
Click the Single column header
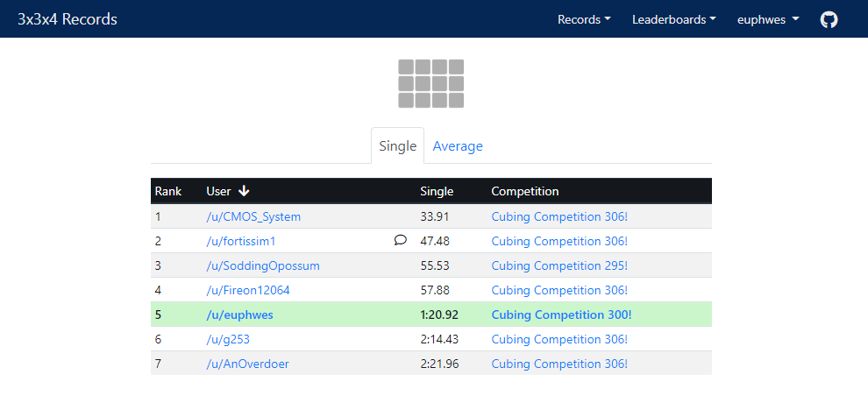click(x=437, y=191)
